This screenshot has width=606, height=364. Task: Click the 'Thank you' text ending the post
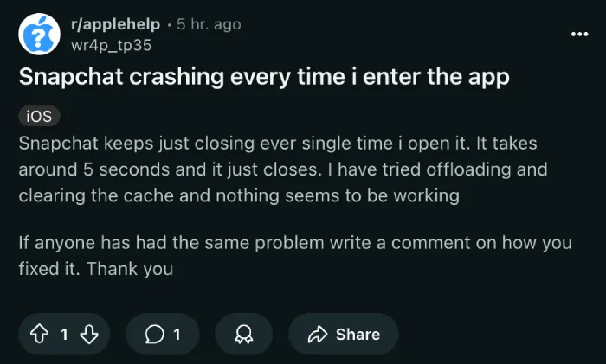(x=130, y=269)
